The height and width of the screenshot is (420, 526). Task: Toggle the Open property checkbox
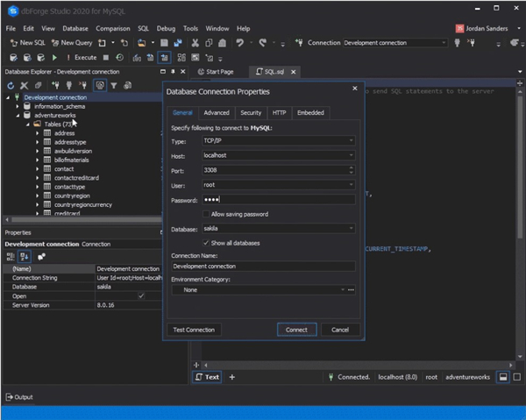(140, 295)
